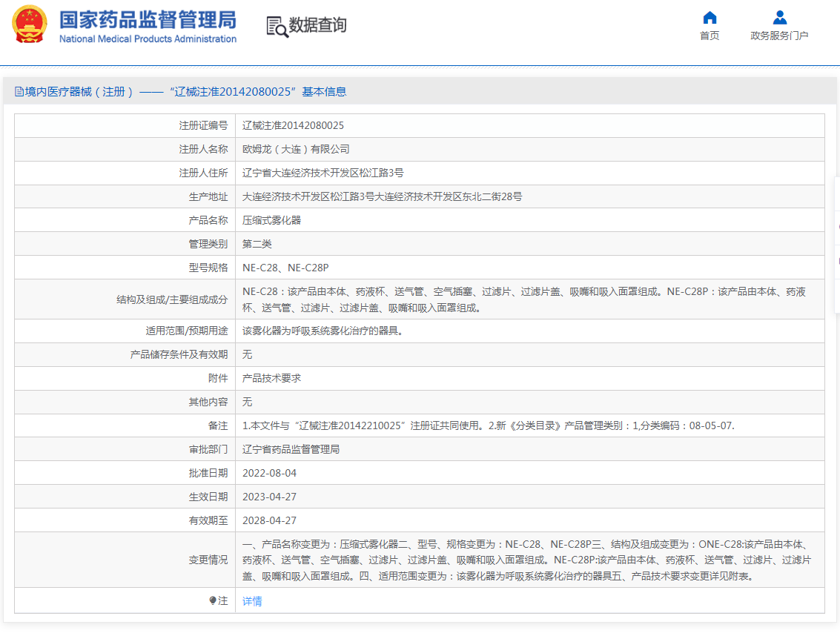Click expiry date 2028-04-27

(269, 520)
